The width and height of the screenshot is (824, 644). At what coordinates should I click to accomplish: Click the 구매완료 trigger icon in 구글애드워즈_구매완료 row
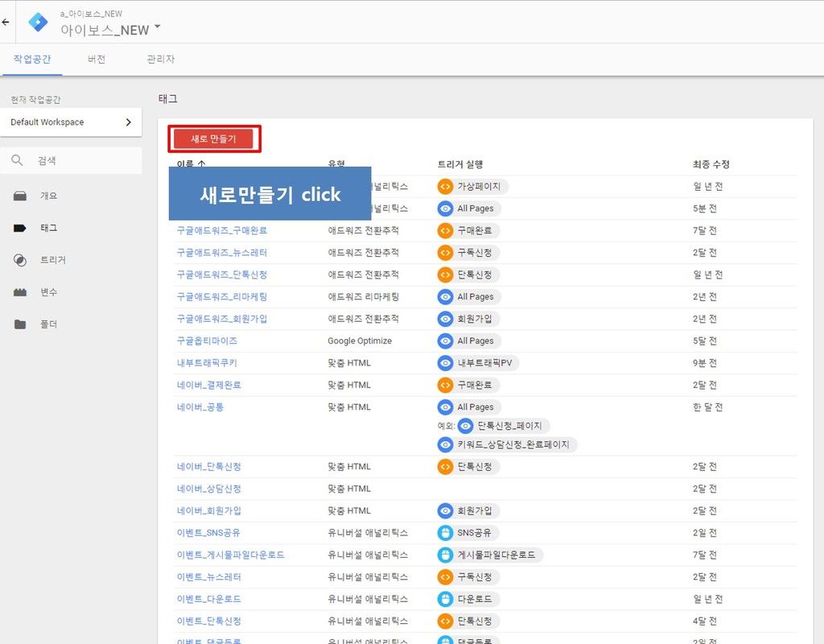pyautogui.click(x=445, y=230)
